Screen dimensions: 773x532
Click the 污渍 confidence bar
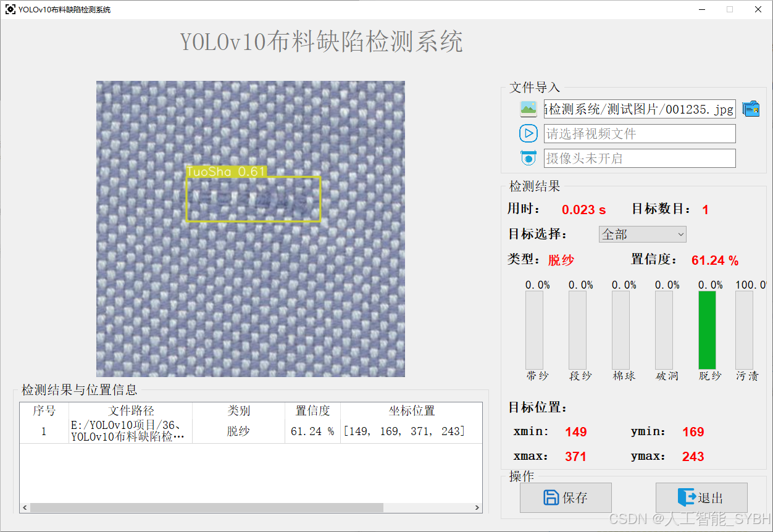point(744,330)
